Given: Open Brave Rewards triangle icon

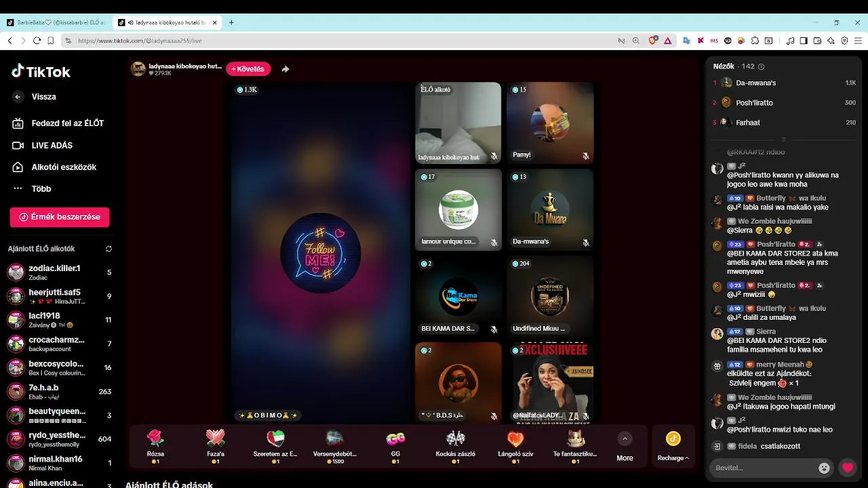Looking at the screenshot, I should (667, 41).
